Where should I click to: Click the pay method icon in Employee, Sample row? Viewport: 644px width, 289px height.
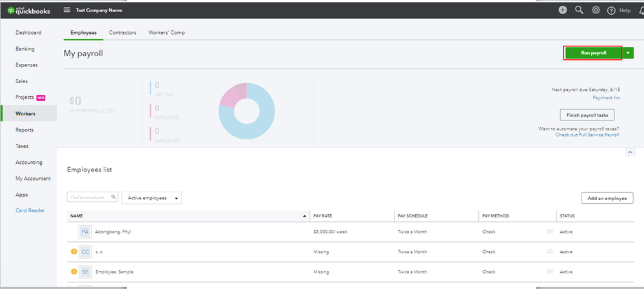(x=550, y=272)
